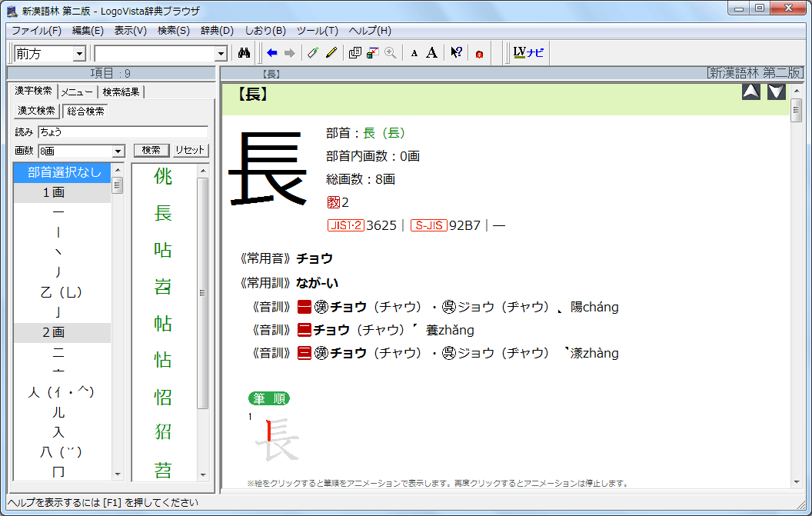
Task: Go back with the blue left arrow
Action: [x=271, y=53]
